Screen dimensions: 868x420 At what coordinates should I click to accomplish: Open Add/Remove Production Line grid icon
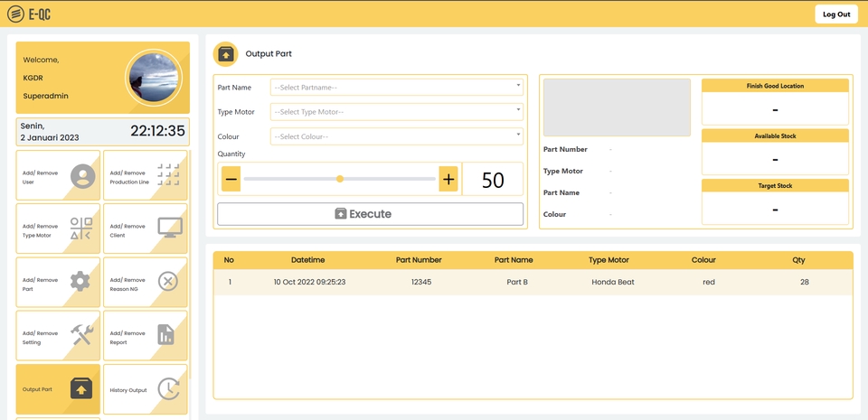coord(168,174)
